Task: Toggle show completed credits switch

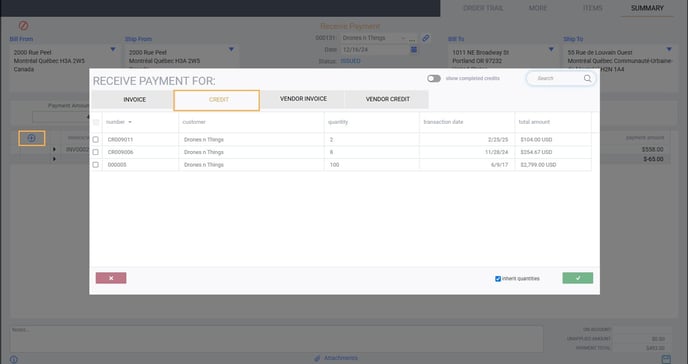Action: pyautogui.click(x=434, y=79)
